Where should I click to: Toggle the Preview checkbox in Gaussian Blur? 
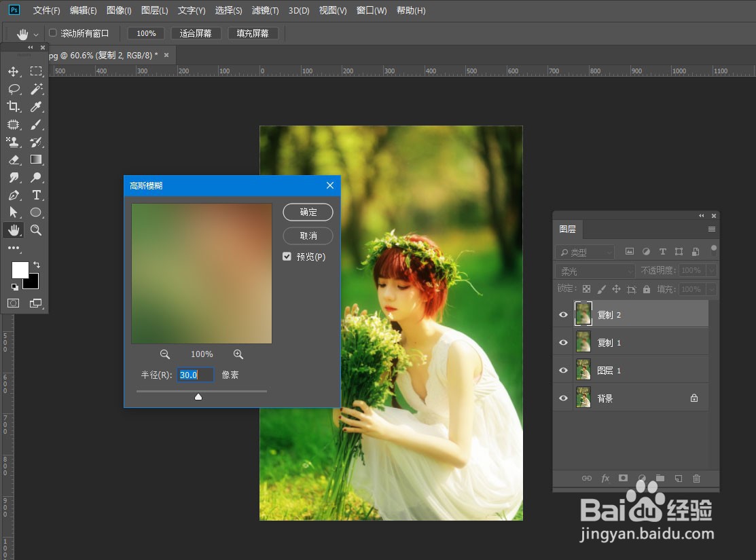click(x=287, y=257)
